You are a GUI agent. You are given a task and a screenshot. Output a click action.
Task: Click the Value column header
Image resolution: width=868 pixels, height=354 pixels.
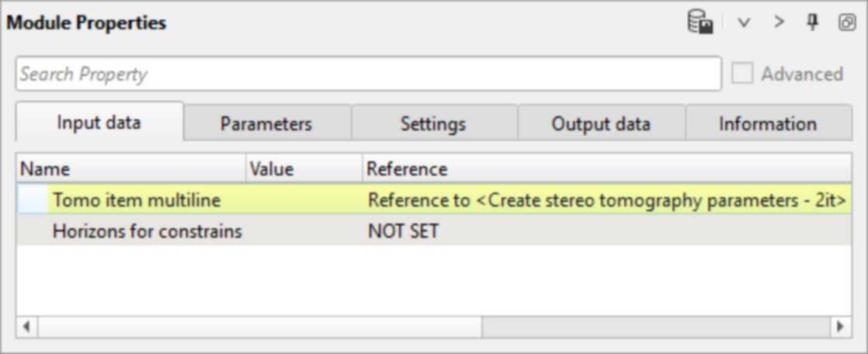click(304, 168)
